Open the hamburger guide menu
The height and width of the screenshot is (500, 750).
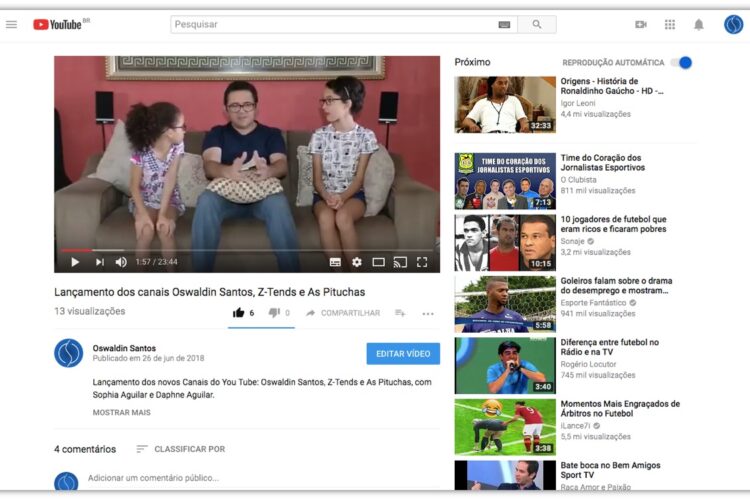pos(12,24)
